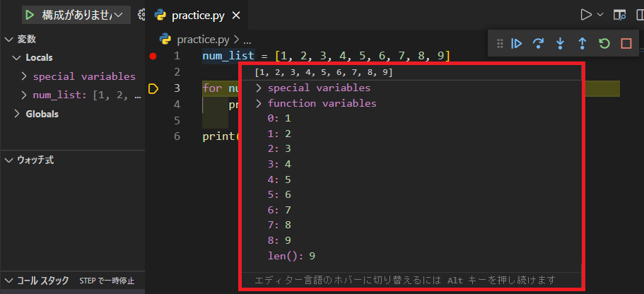Click the breadcrumb ellipsis after practice.py
Image resolution: width=644 pixels, height=294 pixels.
tap(247, 40)
